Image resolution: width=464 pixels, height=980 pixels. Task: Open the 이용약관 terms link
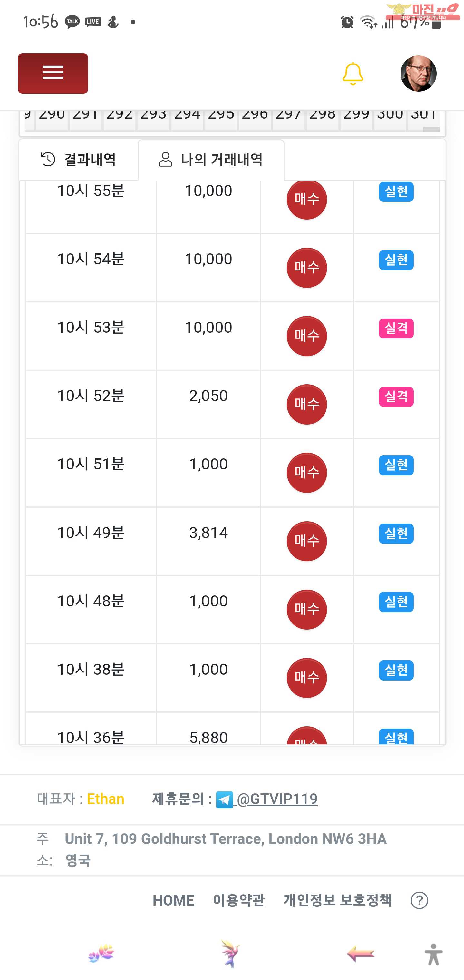point(238,900)
